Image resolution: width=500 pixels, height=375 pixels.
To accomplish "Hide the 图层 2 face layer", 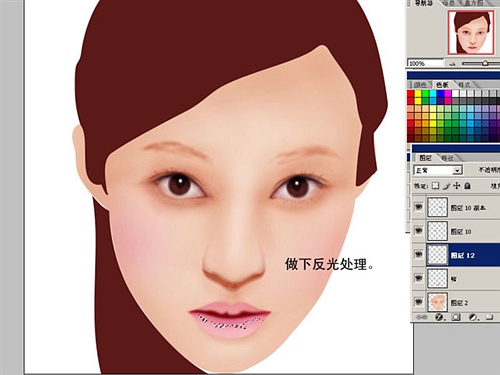I will 419,302.
